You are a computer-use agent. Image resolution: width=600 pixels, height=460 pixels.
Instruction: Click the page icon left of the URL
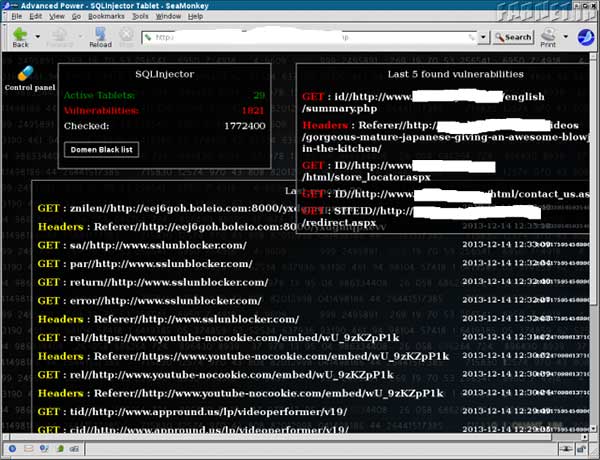[148, 37]
